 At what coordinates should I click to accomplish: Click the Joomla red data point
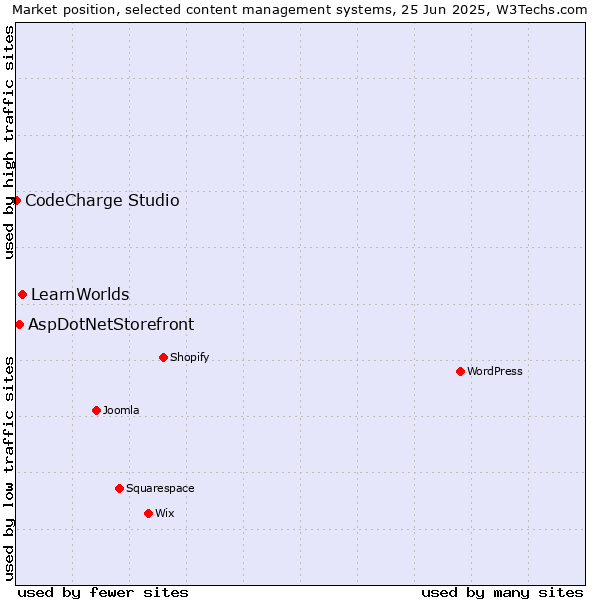point(96,410)
